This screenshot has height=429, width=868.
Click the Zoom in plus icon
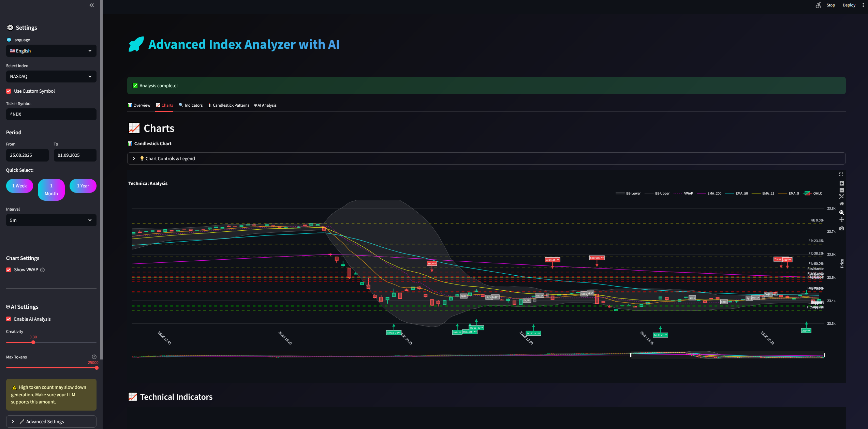[842, 183]
